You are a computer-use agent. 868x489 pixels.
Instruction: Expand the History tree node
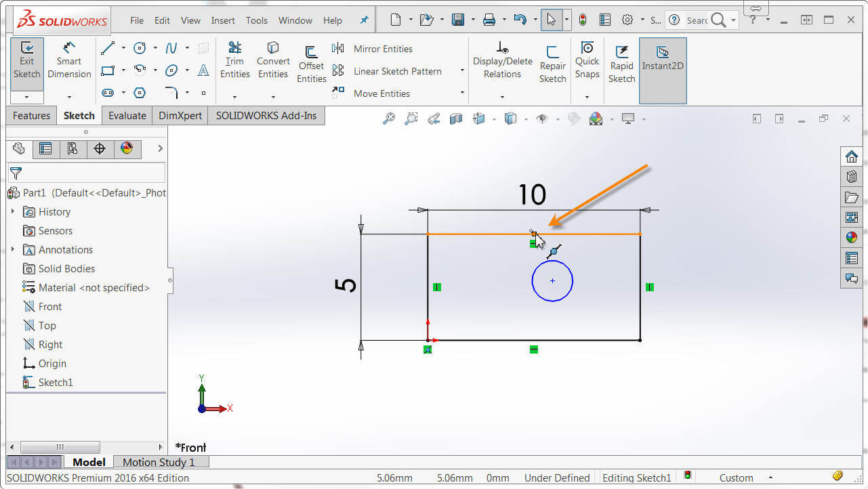point(13,212)
